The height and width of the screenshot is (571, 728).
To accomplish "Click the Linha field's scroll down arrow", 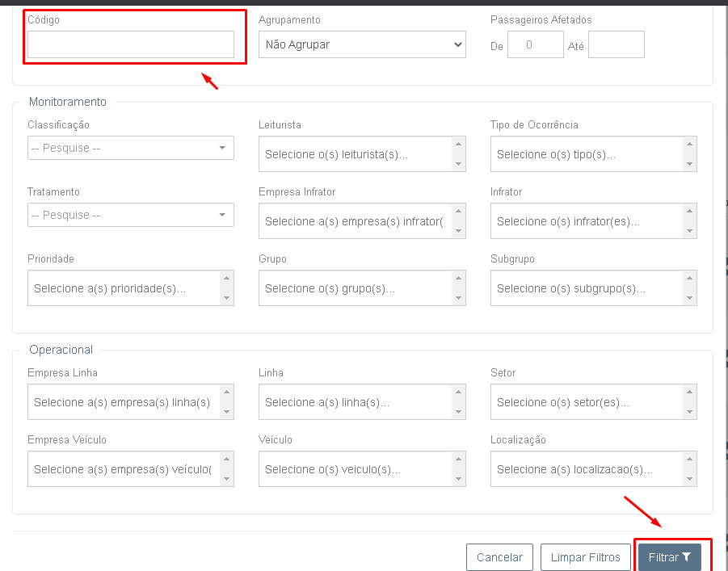I will click(x=459, y=412).
